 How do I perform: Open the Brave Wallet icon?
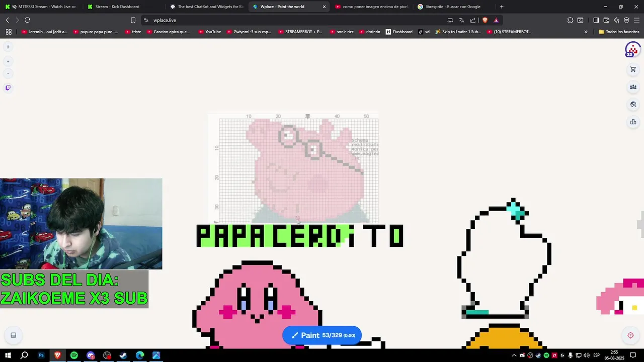(606, 20)
